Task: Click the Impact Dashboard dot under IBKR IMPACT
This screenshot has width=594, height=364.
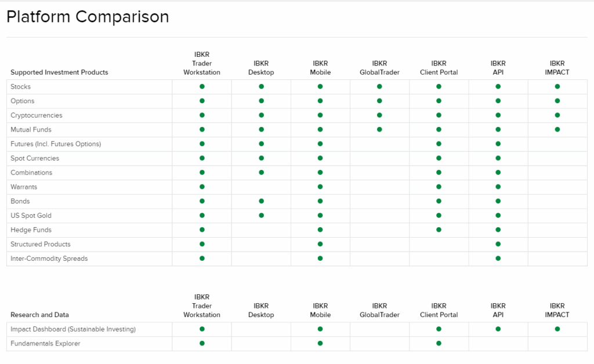Action: tap(557, 329)
